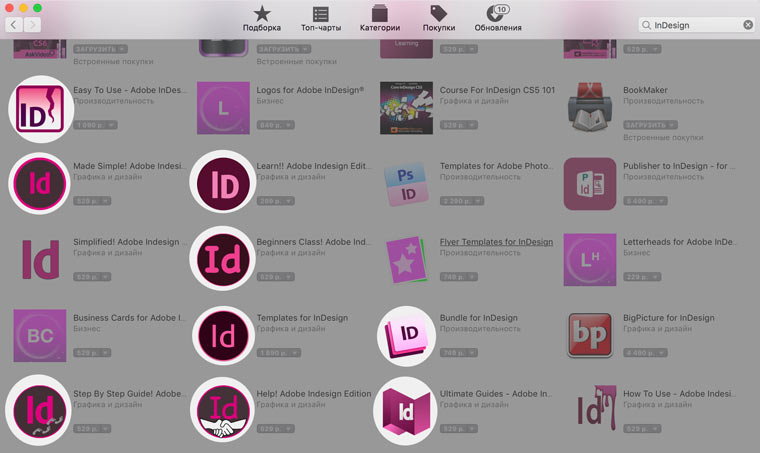The height and width of the screenshot is (453, 760).
Task: Open the Business Cards BC icon
Action: (40, 335)
